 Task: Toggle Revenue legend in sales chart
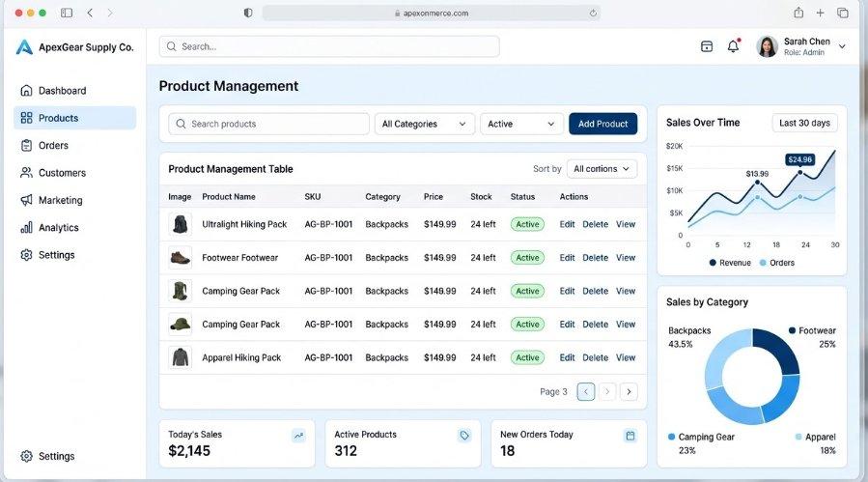pos(730,263)
